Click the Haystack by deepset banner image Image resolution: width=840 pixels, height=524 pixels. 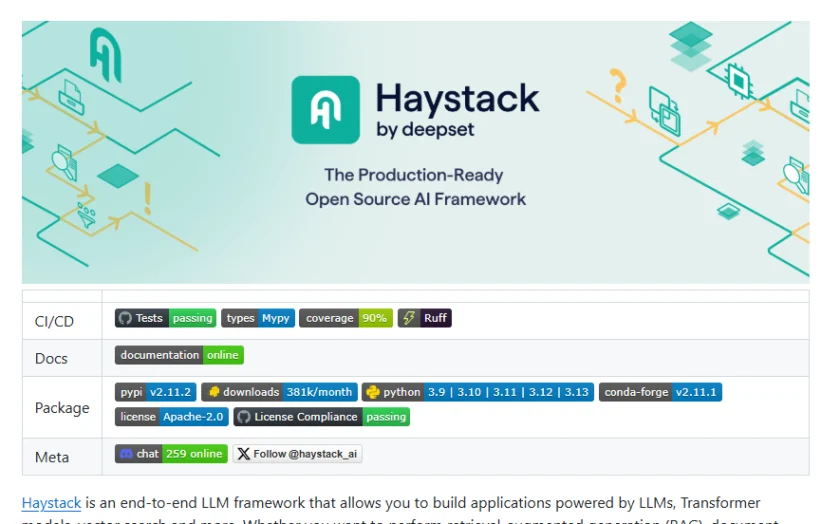416,152
